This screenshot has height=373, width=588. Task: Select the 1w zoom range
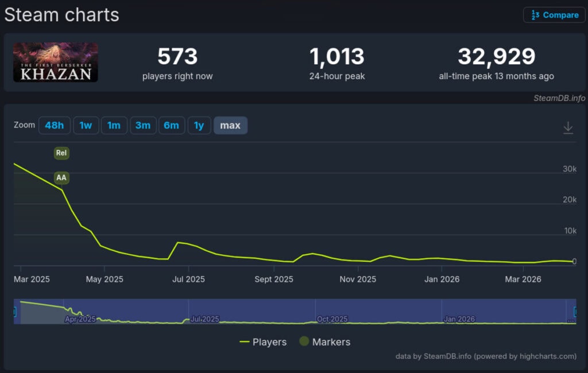[x=86, y=125]
